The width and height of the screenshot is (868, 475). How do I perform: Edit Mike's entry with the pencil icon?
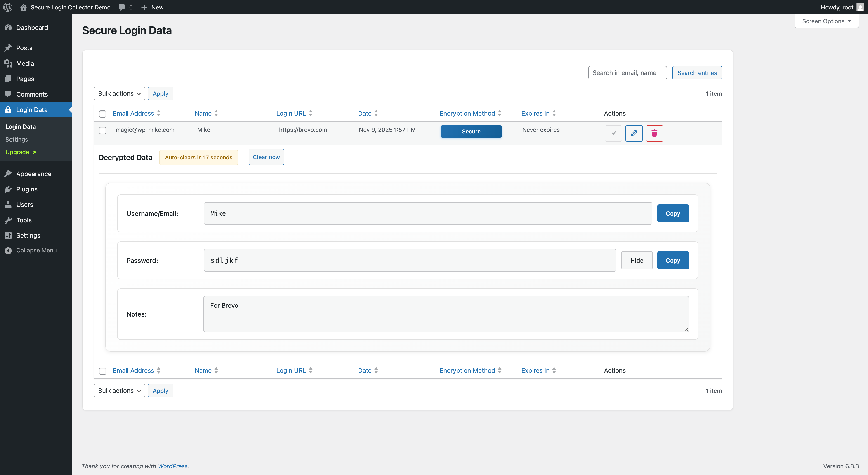[634, 133]
